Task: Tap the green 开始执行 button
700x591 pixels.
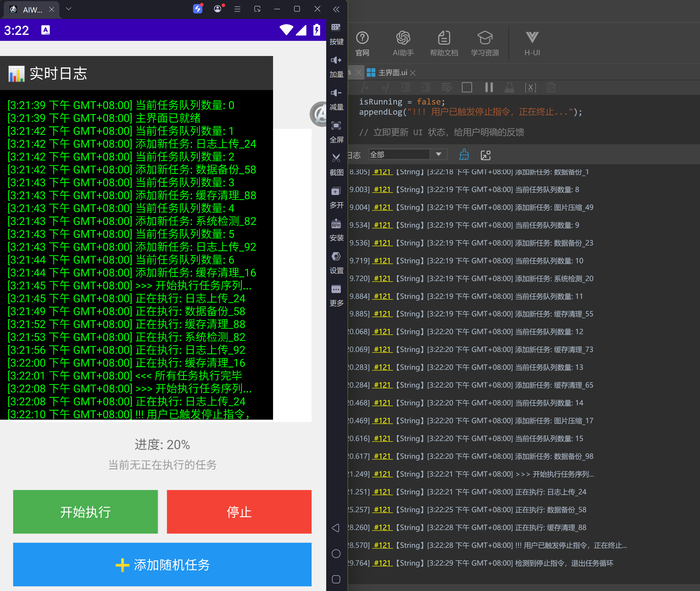Action: pyautogui.click(x=86, y=512)
